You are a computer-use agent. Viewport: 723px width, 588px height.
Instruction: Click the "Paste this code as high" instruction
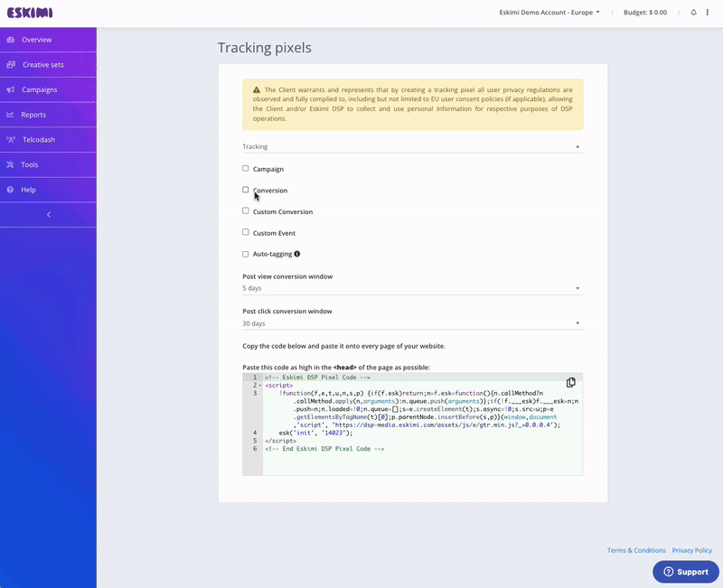point(336,368)
